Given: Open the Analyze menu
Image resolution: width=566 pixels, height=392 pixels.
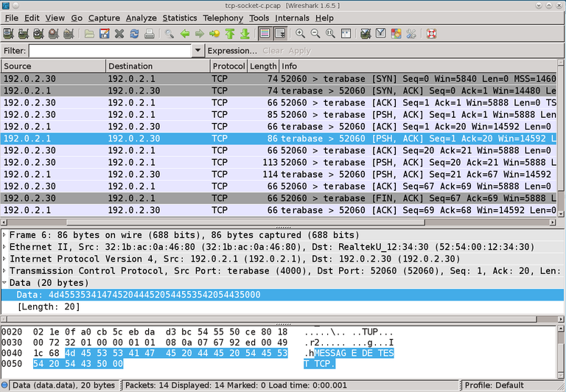Looking at the screenshot, I should [x=141, y=18].
